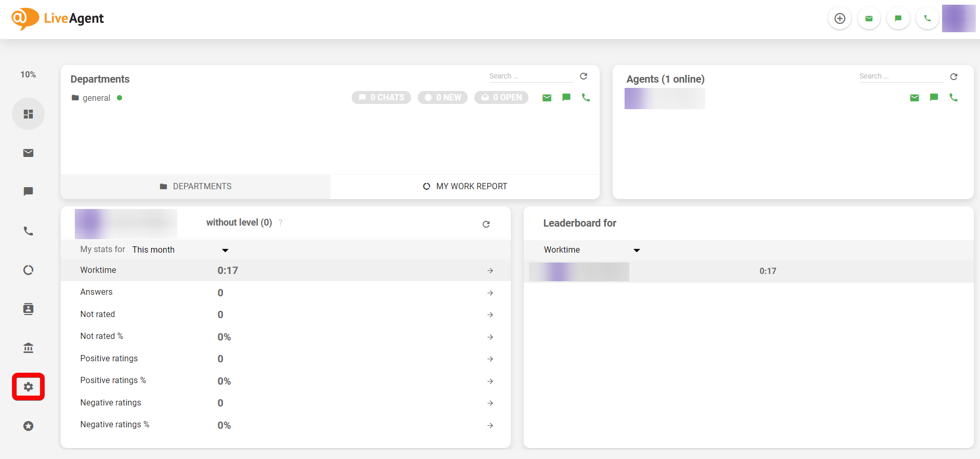Click the 'Worktime' stats row label
Image resolution: width=980 pixels, height=459 pixels.
click(98, 270)
